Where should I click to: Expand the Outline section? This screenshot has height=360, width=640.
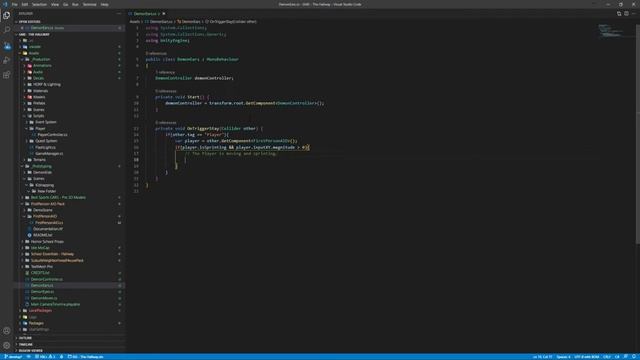click(25, 338)
